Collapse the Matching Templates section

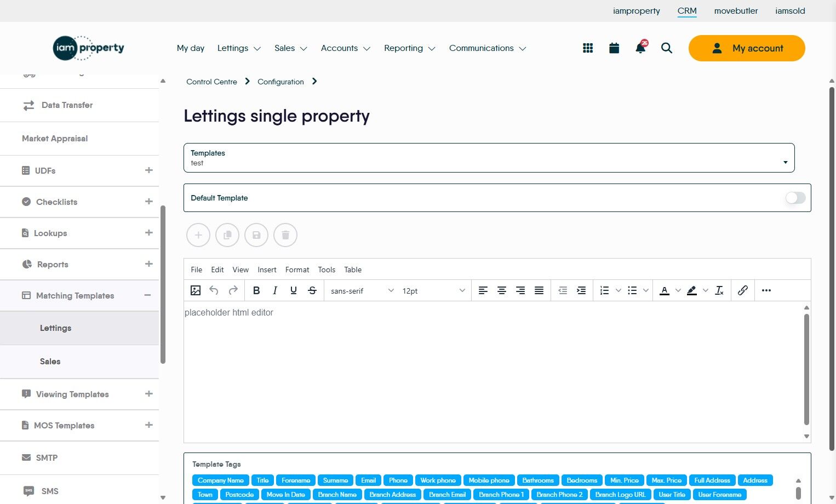(147, 295)
